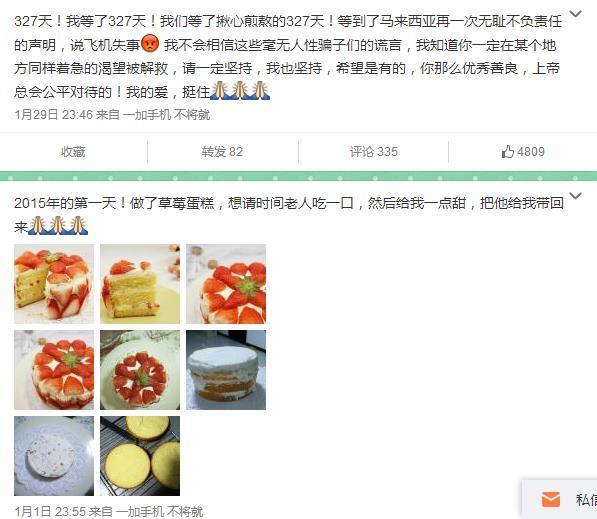Open the 一加手机 不将就 source link in first post
The image size is (597, 519).
pos(166,114)
